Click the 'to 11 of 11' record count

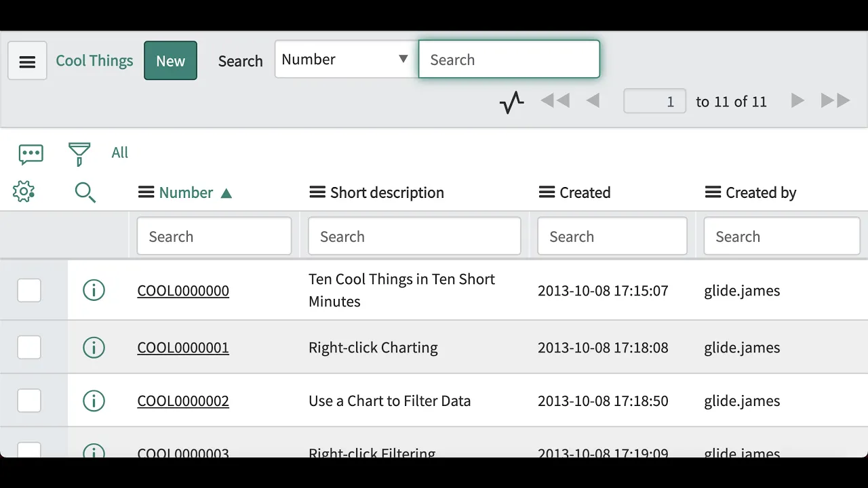(731, 102)
